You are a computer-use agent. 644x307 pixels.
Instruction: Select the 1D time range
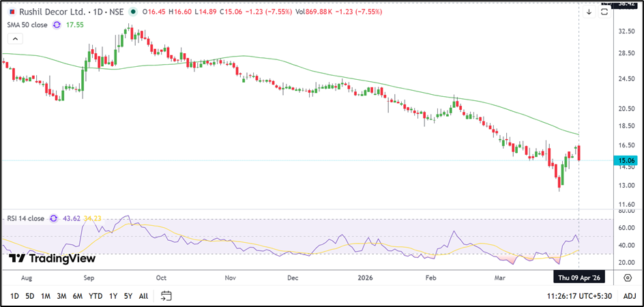point(14,295)
